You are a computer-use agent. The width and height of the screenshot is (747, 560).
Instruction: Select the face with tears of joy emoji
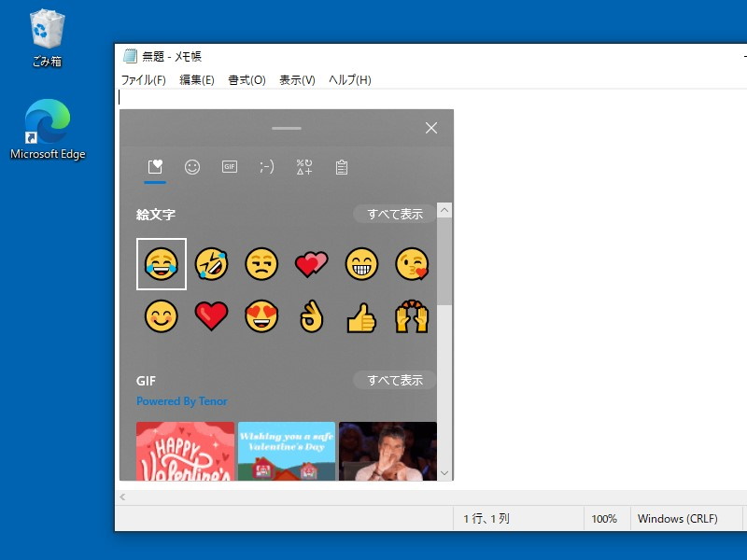(x=161, y=264)
